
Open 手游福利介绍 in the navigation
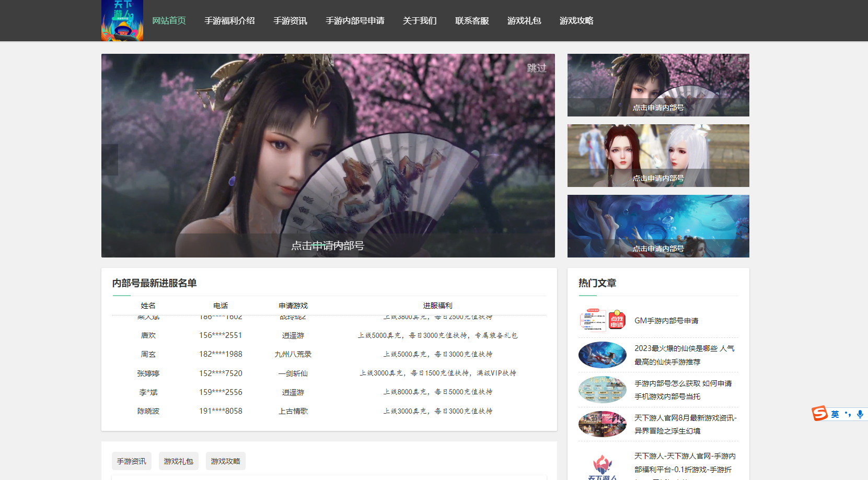click(229, 21)
